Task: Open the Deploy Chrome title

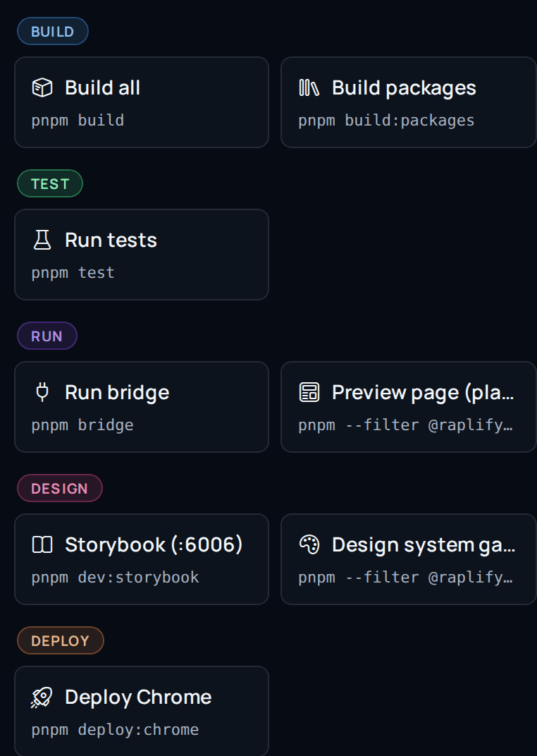Action: (138, 697)
